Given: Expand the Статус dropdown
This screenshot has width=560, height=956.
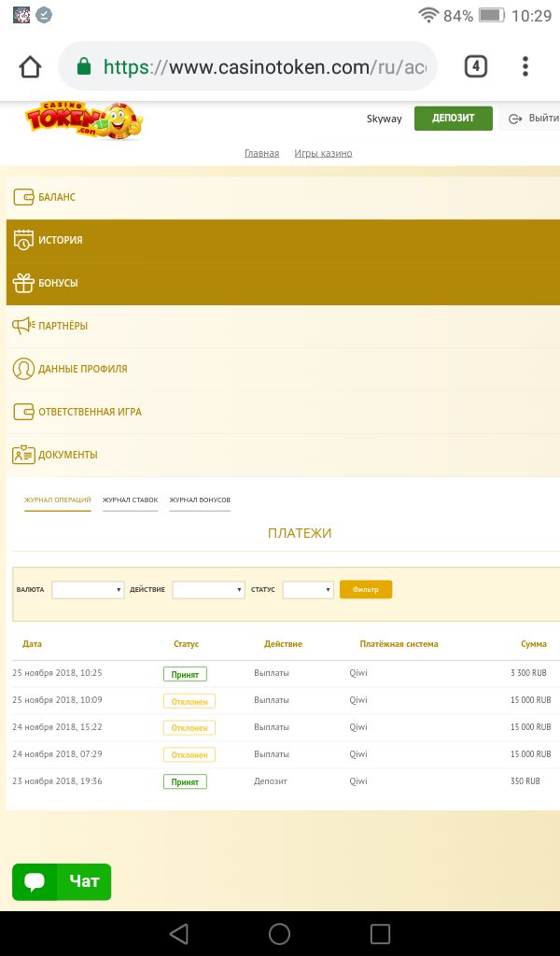Looking at the screenshot, I should point(308,590).
